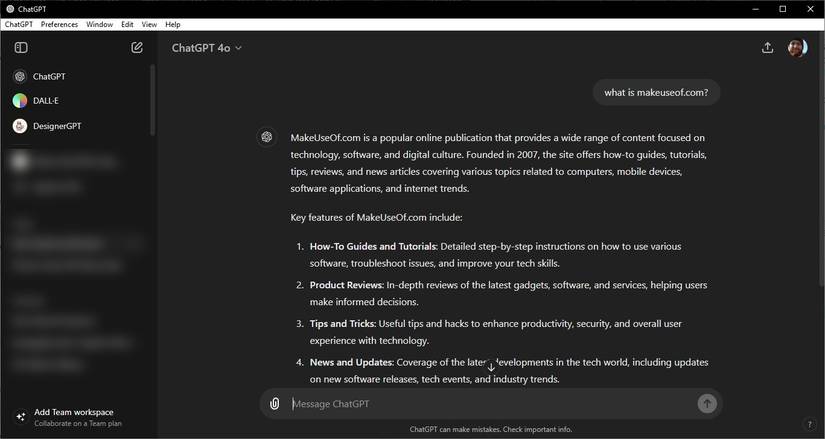This screenshot has height=439, width=825.
Task: Open the Preferences menu
Action: coord(59,24)
